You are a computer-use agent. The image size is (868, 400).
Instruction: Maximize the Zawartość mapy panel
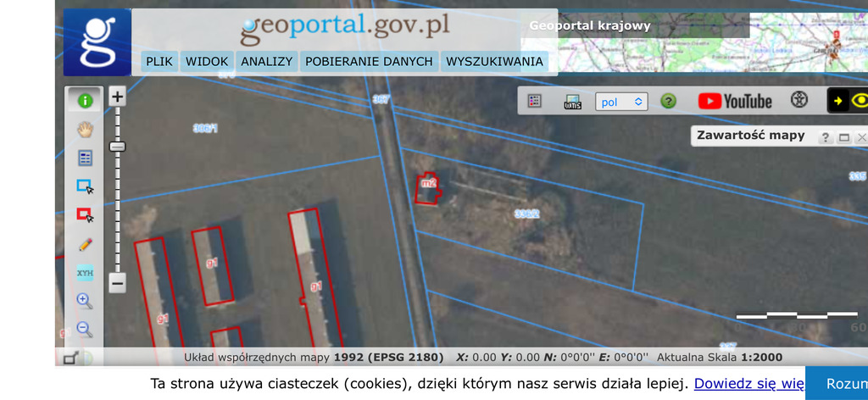(x=843, y=137)
